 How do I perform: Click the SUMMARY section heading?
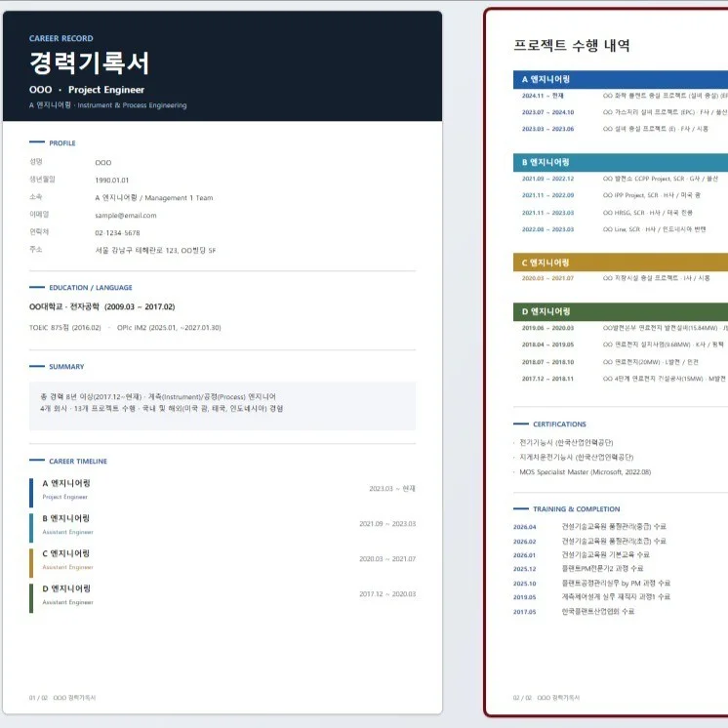tap(66, 367)
